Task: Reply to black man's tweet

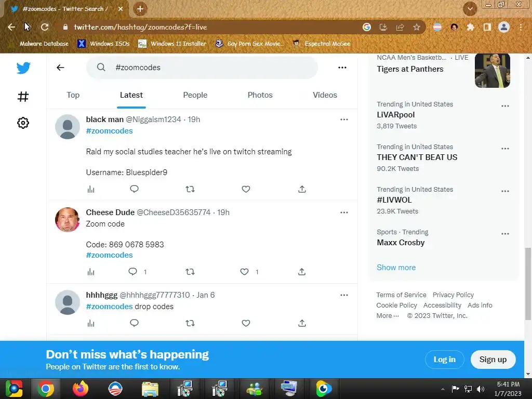Action: [135, 189]
